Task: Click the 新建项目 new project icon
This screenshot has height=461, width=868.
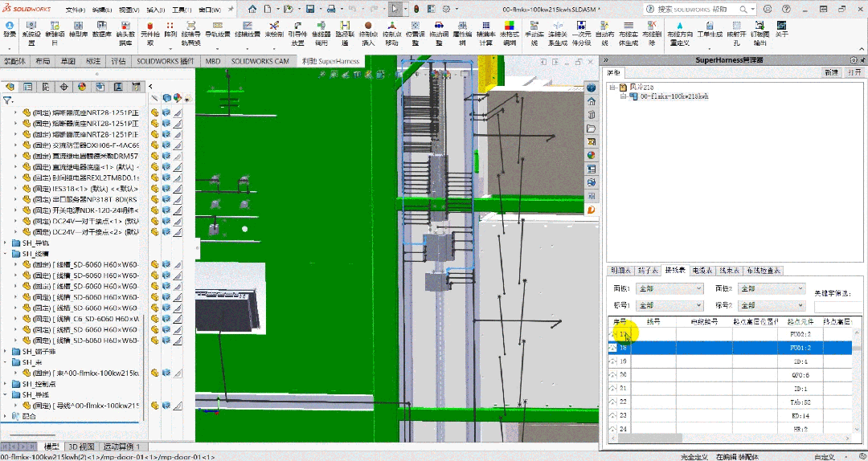Action: click(x=55, y=34)
